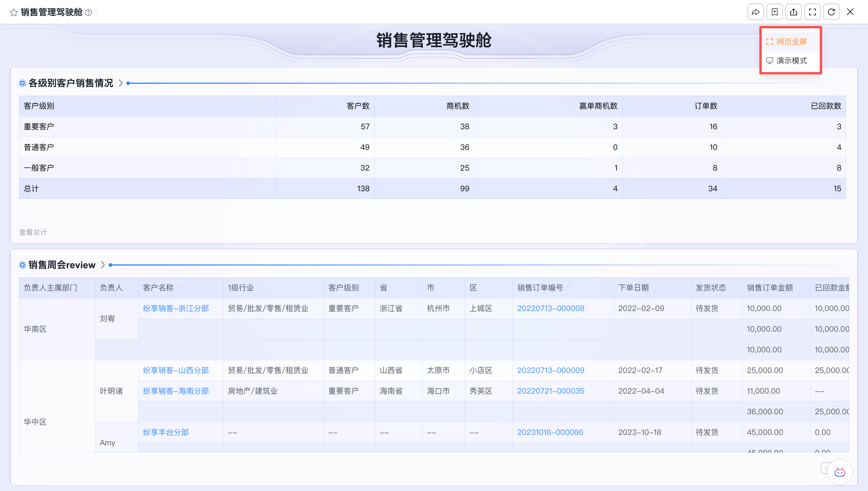Expand 各级别客户销售情况 chevron arrow

[120, 83]
